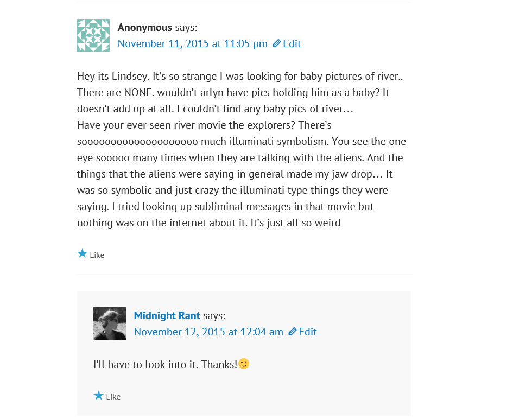Click the Edit text link on Anonymous's comment

coord(292,43)
